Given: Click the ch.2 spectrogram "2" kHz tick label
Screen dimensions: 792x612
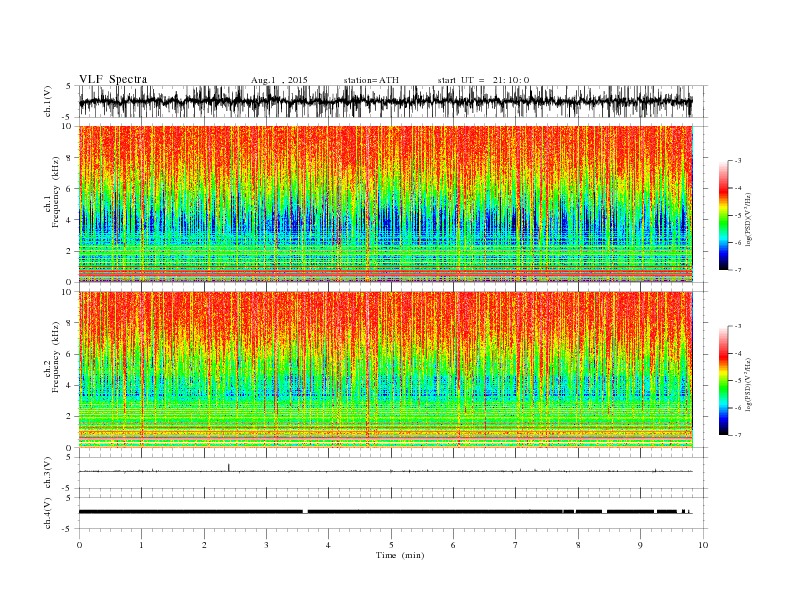Looking at the screenshot, I should coord(70,417).
